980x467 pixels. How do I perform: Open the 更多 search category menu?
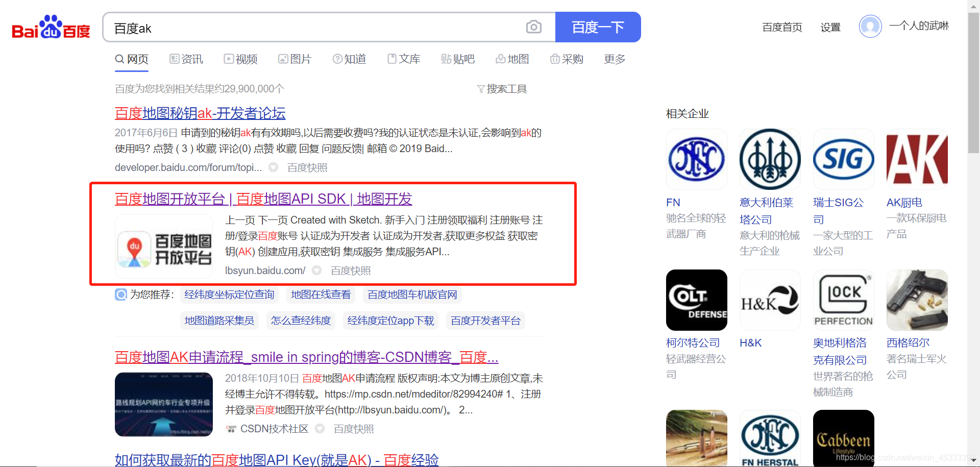tap(615, 59)
